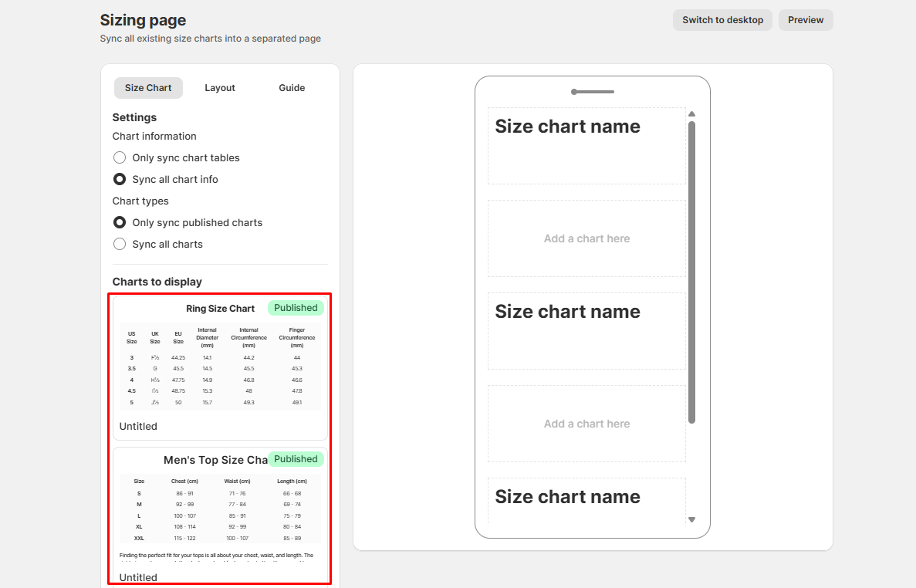The width and height of the screenshot is (916, 588).
Task: Select the Size Chart tab
Action: pyautogui.click(x=148, y=88)
